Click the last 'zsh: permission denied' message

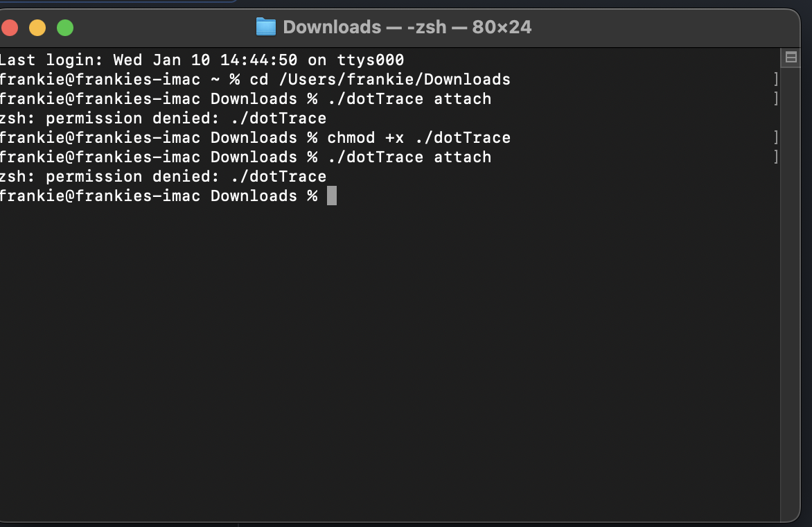163,177
